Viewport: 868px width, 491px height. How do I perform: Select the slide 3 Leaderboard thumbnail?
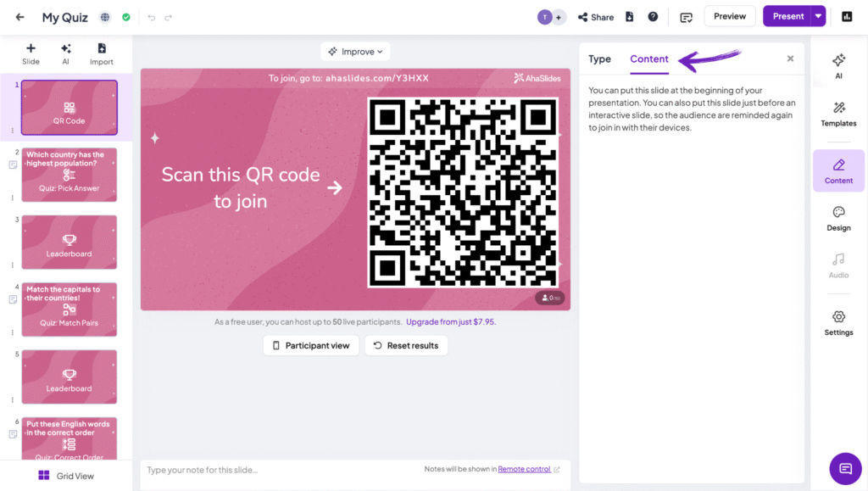[x=70, y=243]
